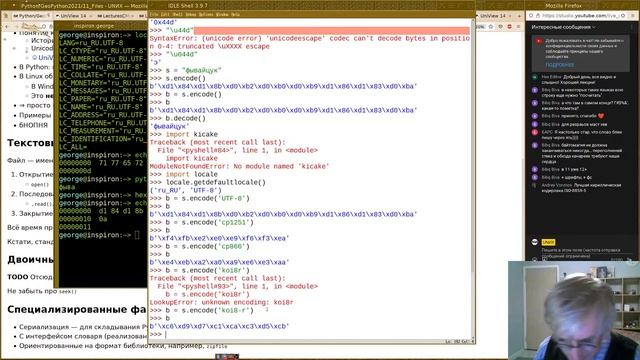
Task: Click the shield extension icon in Firefox toolbar
Action: [500, 27]
